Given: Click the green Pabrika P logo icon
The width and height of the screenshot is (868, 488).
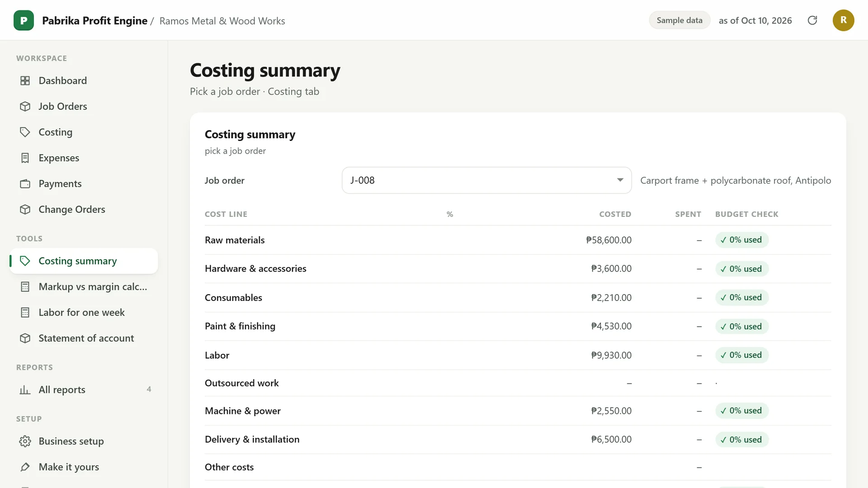Looking at the screenshot, I should pos(24,20).
